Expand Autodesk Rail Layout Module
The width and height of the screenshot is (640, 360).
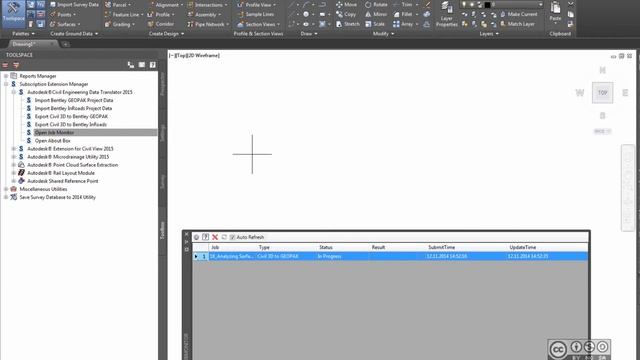[14, 173]
